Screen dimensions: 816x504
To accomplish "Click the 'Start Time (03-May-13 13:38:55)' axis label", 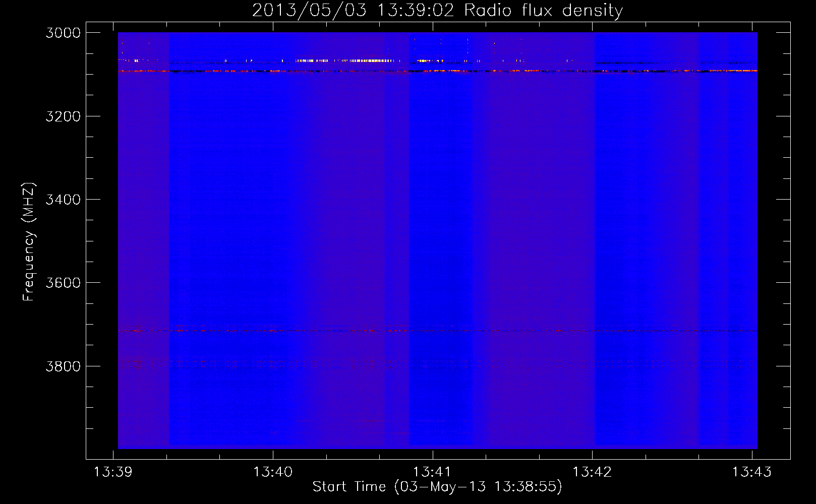I will 437,486.
